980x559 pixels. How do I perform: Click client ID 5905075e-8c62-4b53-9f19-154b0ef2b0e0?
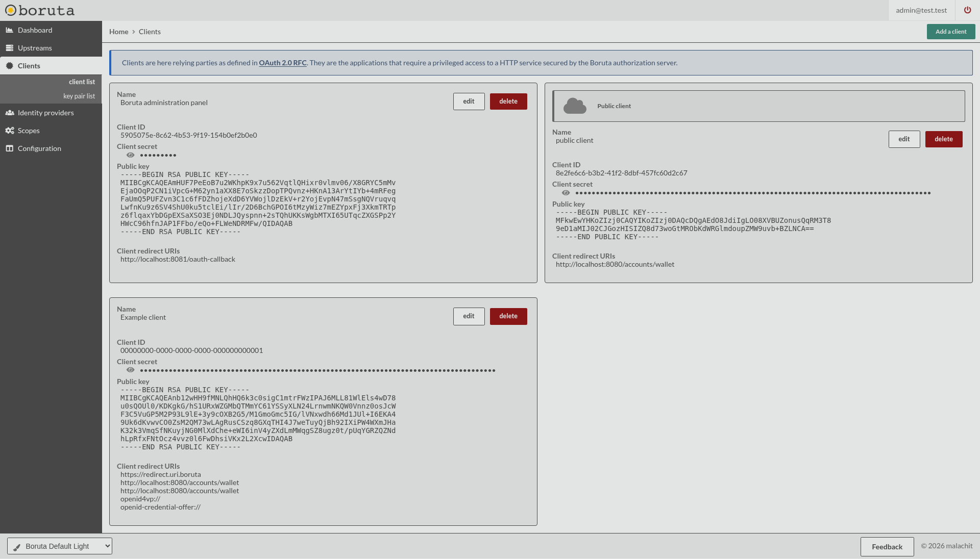coord(189,135)
